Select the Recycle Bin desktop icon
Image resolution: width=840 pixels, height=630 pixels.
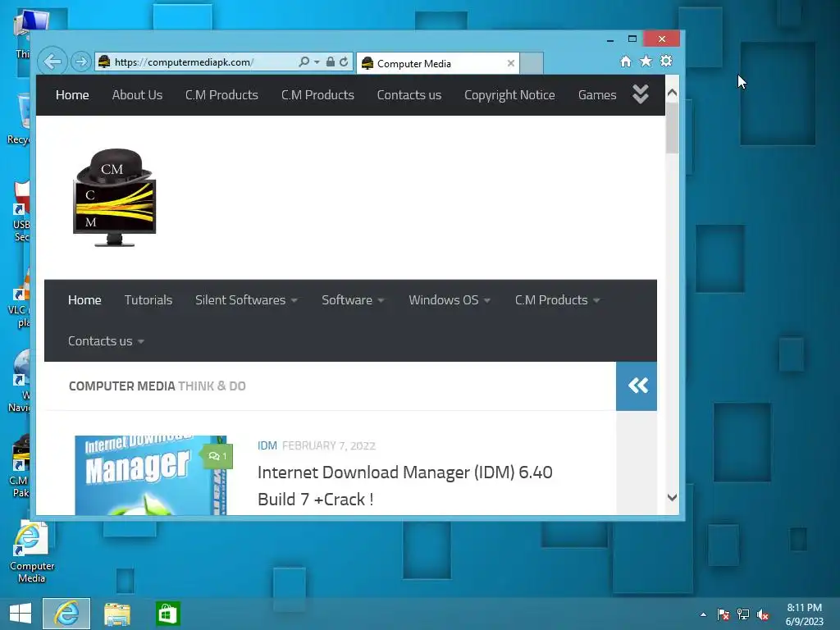click(18, 119)
